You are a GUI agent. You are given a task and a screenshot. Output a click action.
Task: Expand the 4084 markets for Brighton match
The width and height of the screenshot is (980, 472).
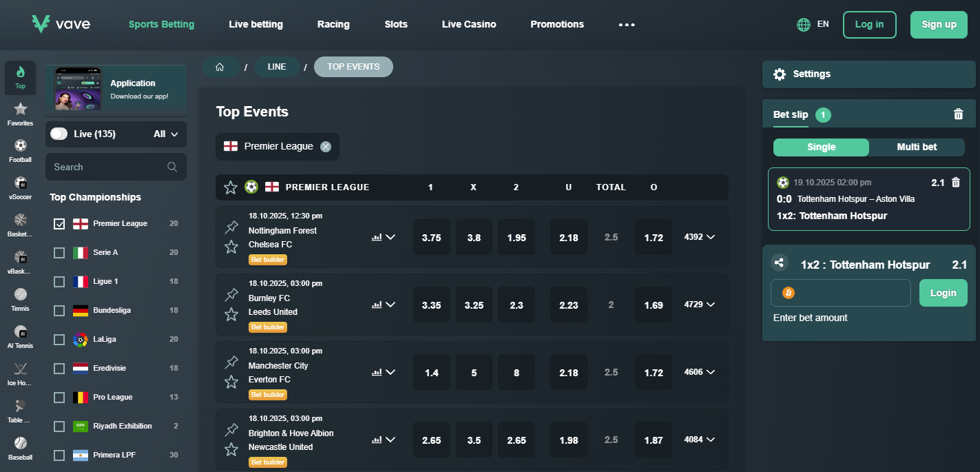tap(699, 440)
